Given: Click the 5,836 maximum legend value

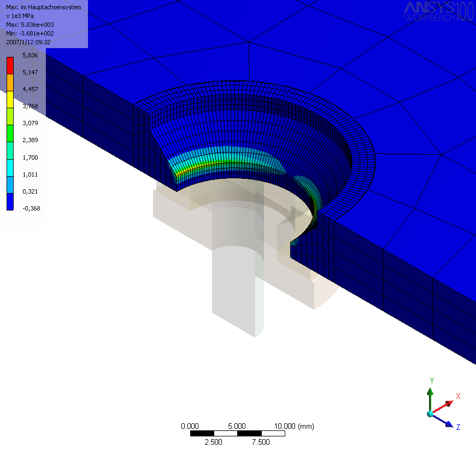Looking at the screenshot, I should point(30,55).
